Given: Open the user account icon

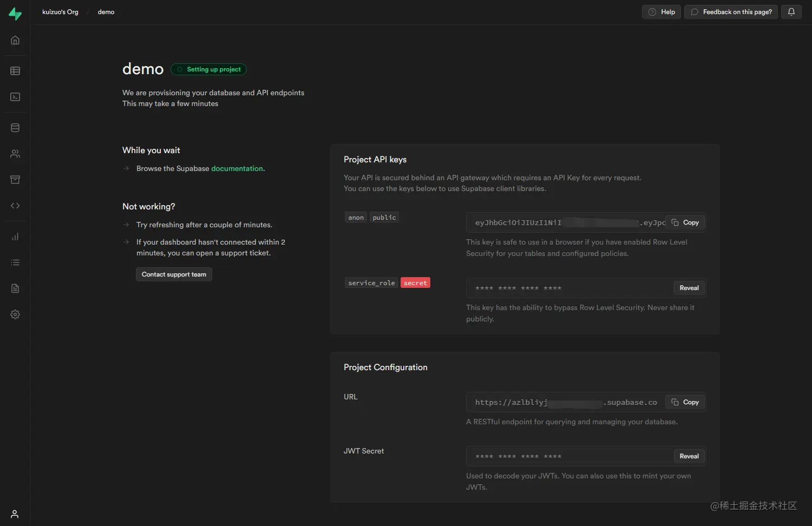Looking at the screenshot, I should 15,514.
